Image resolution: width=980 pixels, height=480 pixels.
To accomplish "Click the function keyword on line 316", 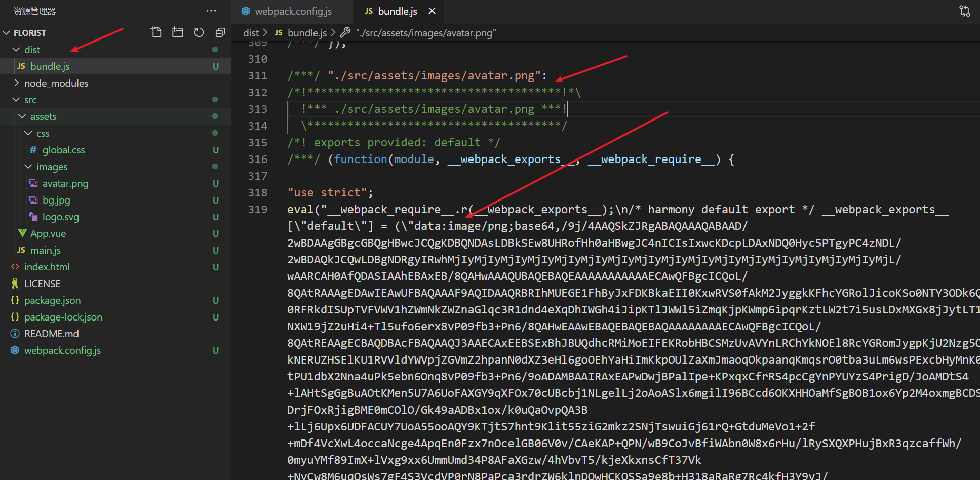I will (x=361, y=159).
